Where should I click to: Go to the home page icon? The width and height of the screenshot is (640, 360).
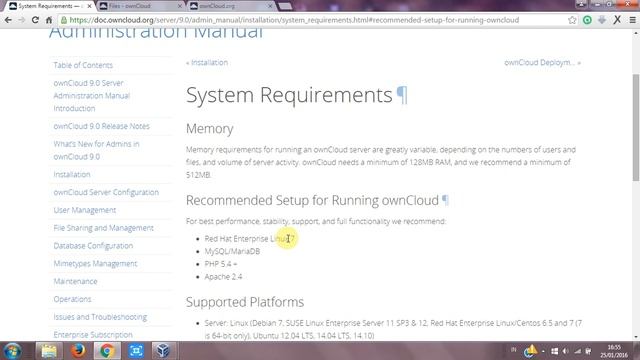(49, 20)
